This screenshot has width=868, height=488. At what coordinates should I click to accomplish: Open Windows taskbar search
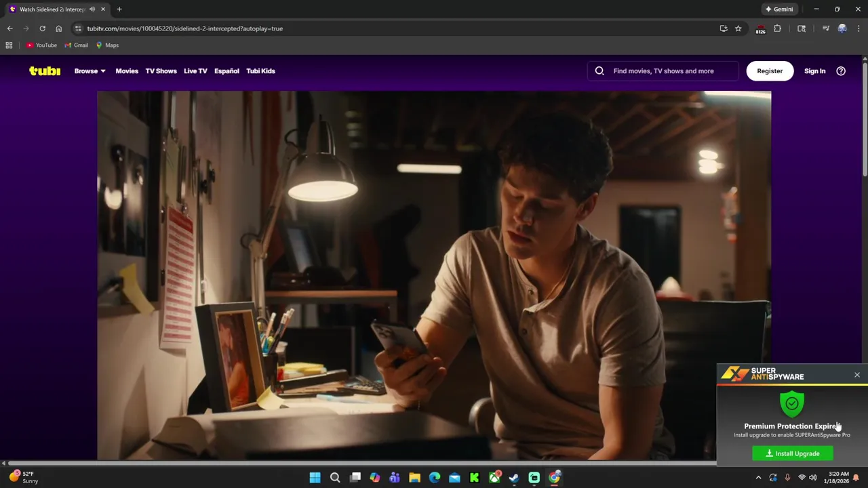click(335, 478)
